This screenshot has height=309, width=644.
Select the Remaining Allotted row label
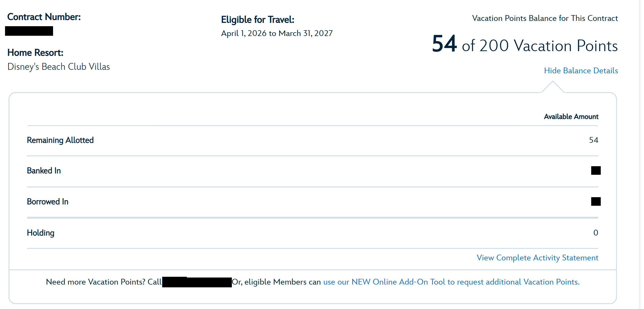60,140
